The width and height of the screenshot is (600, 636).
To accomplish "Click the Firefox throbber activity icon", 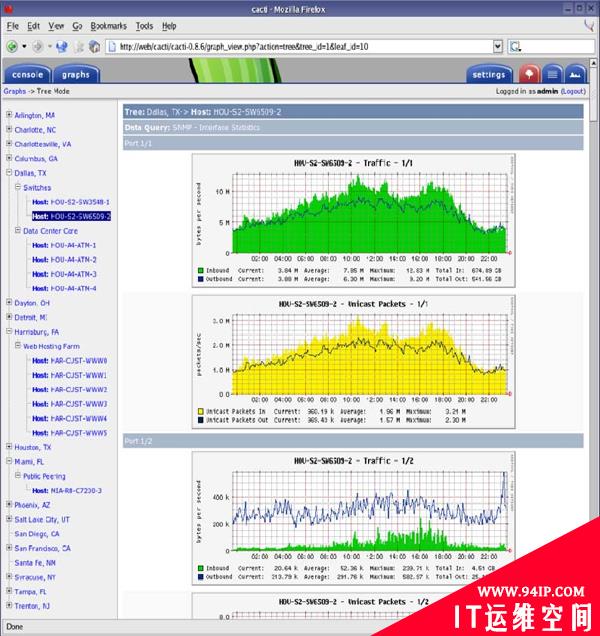I will coord(589,26).
